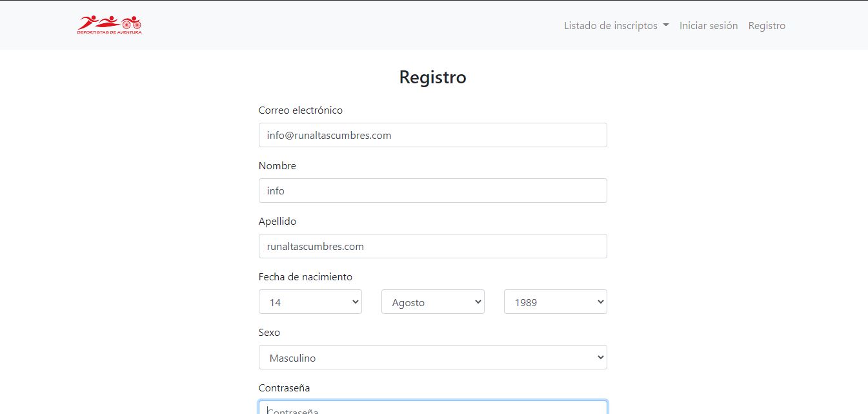This screenshot has width=868, height=414.
Task: Click the Contraseña password field
Action: click(x=432, y=408)
